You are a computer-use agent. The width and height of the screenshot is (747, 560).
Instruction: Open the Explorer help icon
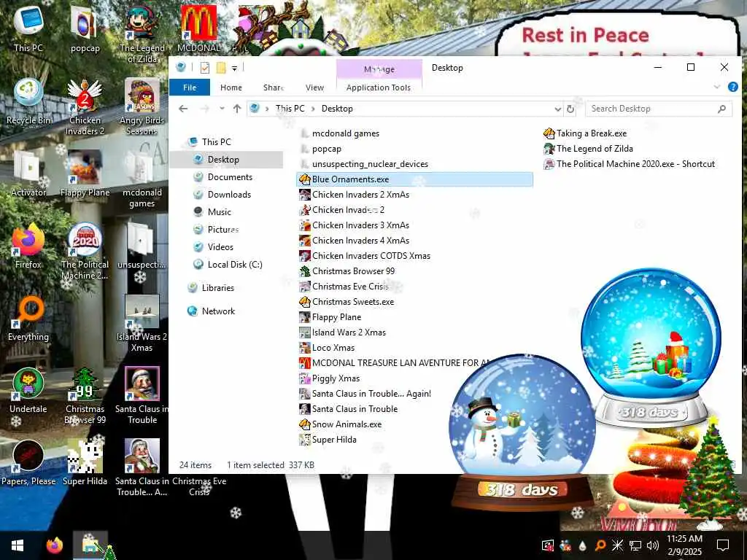click(732, 87)
